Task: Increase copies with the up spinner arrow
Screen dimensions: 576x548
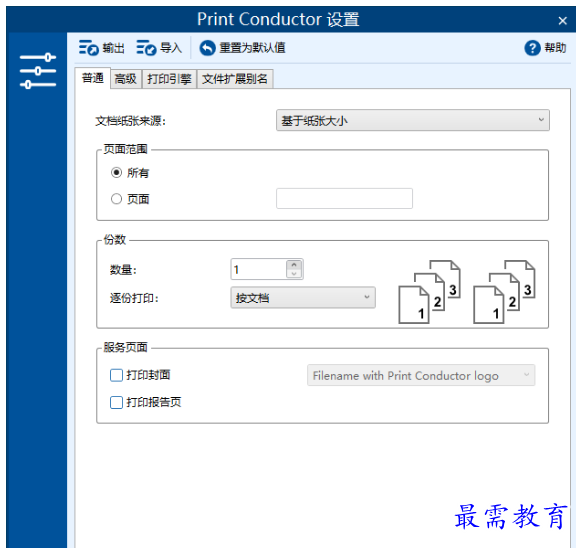Action: (294, 265)
